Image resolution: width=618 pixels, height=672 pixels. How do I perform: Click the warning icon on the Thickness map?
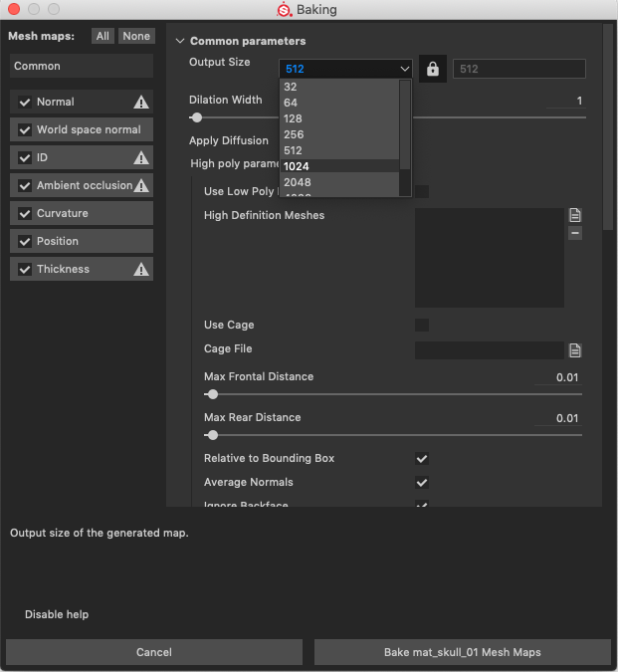point(141,269)
